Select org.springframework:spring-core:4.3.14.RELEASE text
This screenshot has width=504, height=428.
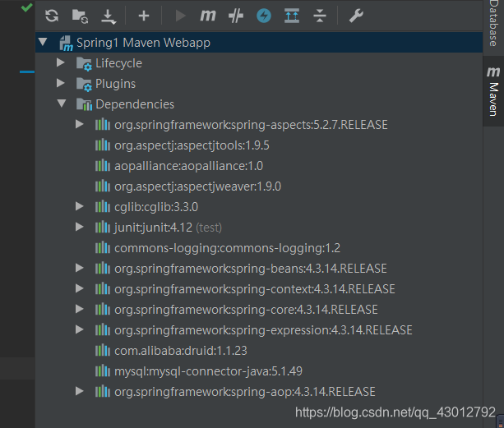tap(246, 310)
